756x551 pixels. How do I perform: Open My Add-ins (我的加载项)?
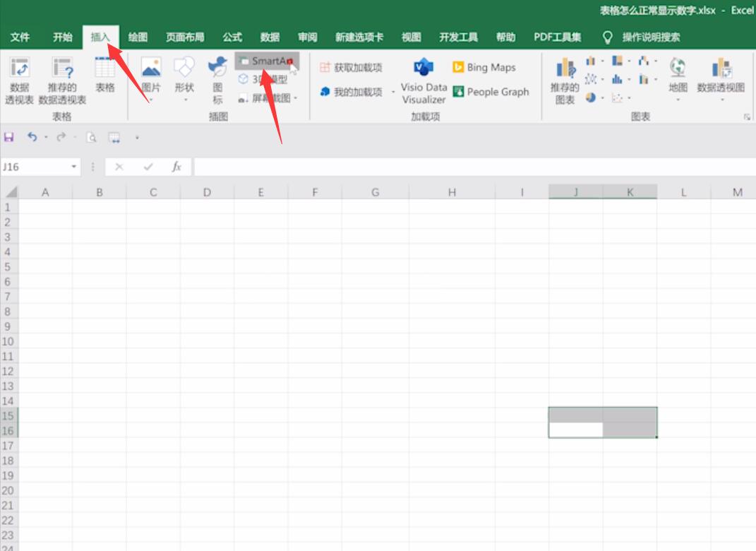pos(352,92)
